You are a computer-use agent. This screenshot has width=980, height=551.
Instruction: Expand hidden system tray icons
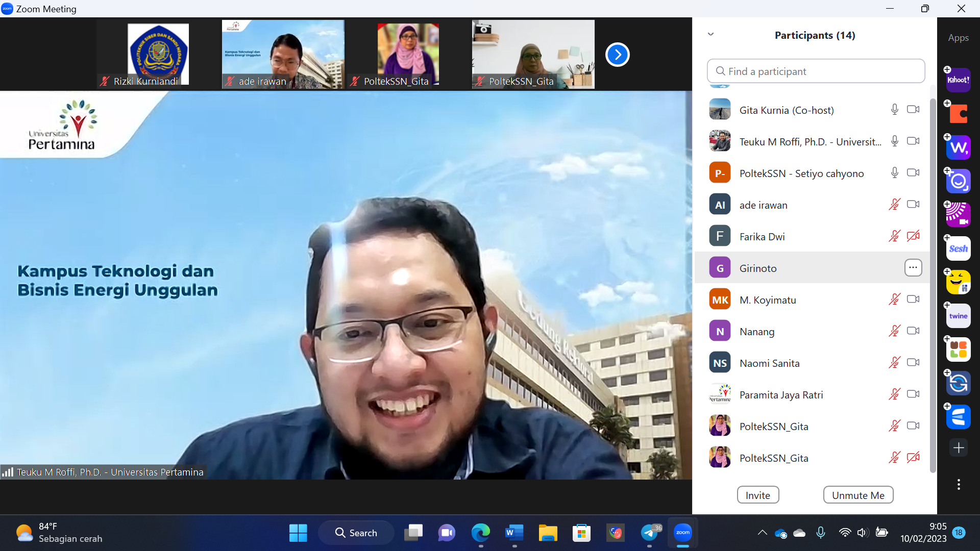coord(762,533)
